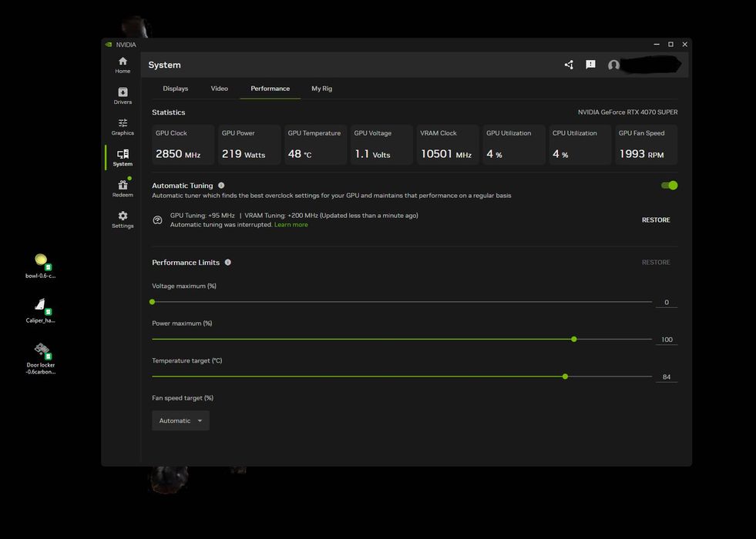Select bowl-0.6 desktop file icon

(41, 266)
